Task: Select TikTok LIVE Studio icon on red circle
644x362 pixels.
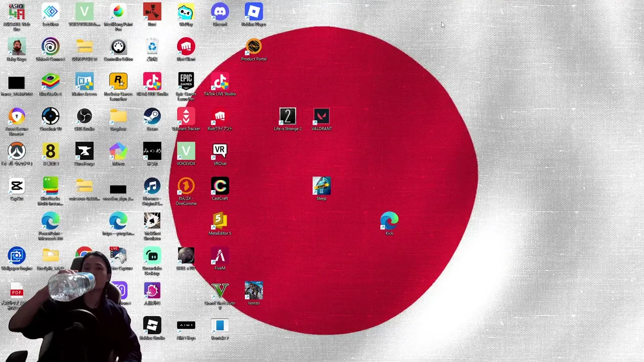Action: pos(220,81)
